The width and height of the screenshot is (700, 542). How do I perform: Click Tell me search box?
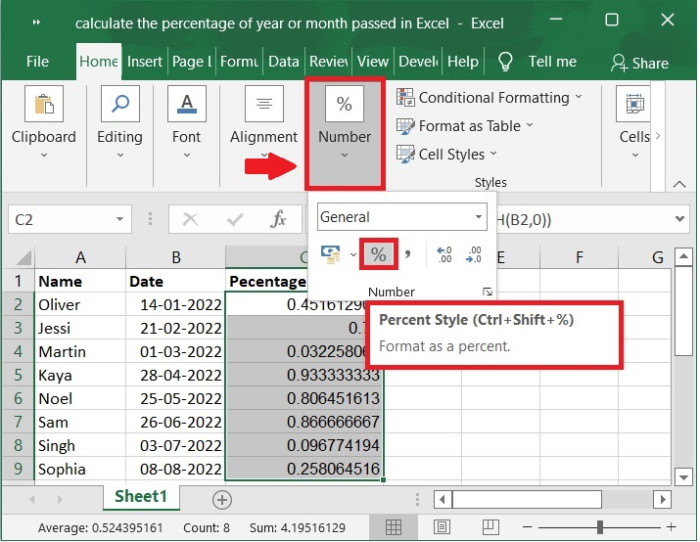tap(553, 62)
